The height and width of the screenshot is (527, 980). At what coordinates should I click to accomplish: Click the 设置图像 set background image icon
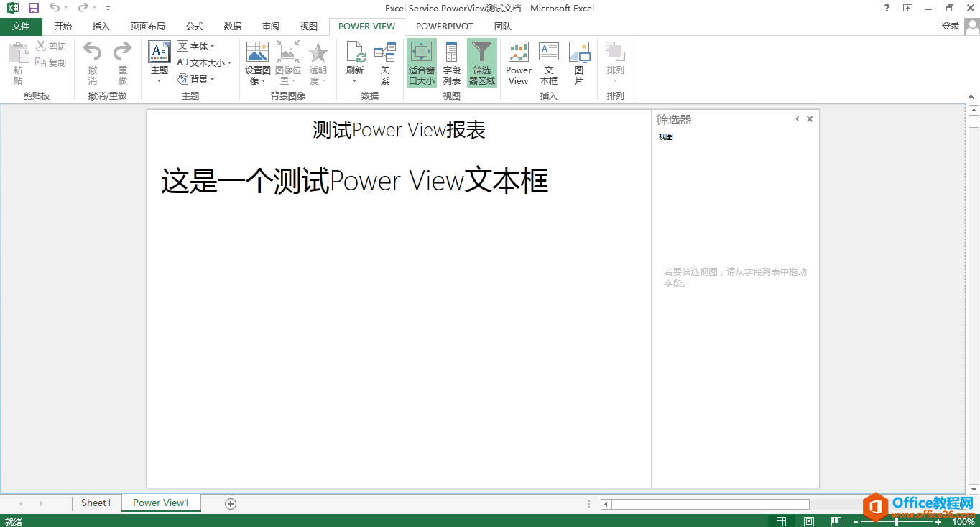tap(257, 62)
